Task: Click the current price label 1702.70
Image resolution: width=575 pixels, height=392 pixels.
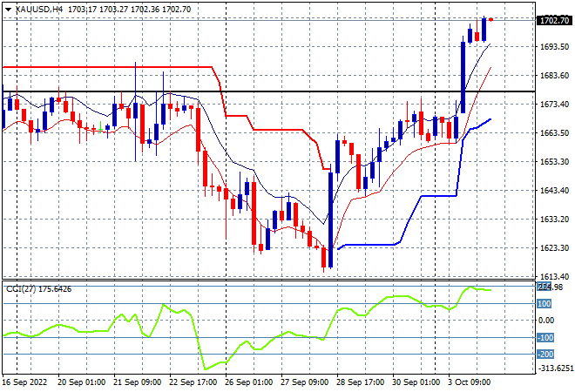Action: [554, 20]
